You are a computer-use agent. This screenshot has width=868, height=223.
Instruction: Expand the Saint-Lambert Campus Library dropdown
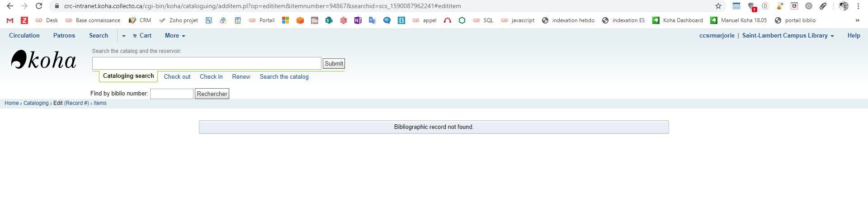(788, 36)
